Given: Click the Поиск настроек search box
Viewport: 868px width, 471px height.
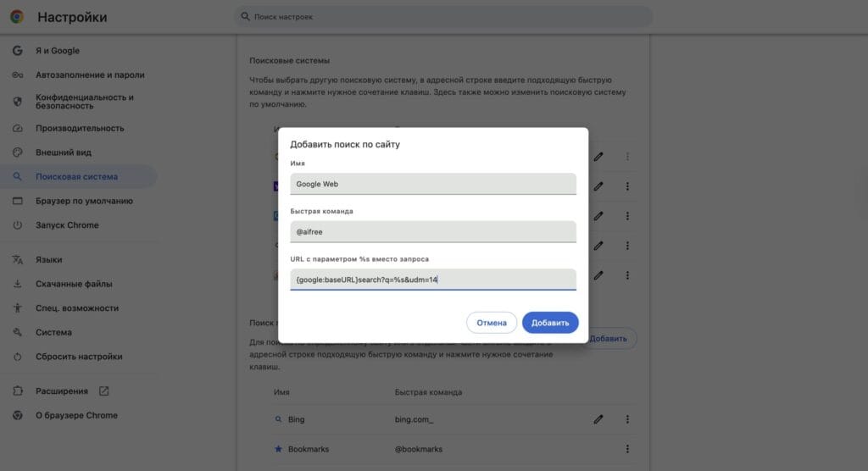Looking at the screenshot, I should pyautogui.click(x=444, y=17).
